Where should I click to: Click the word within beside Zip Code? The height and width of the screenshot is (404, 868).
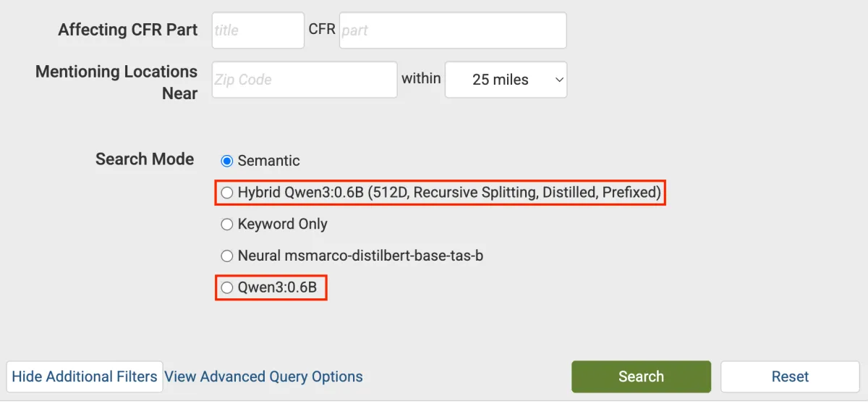tap(421, 78)
